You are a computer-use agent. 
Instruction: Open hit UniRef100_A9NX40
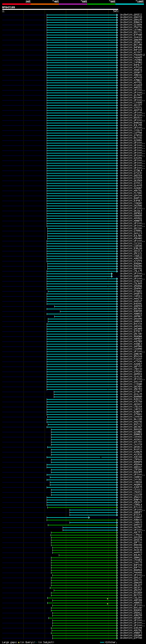click(131, 75)
